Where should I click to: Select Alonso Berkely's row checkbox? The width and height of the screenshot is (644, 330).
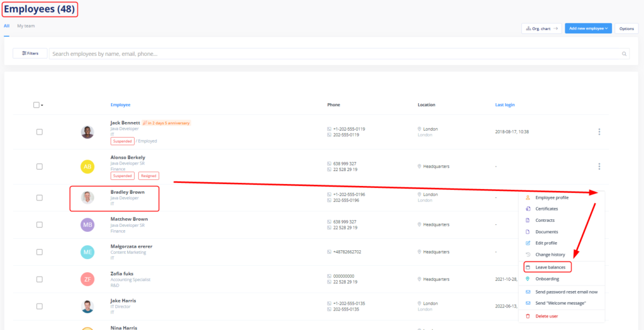pos(40,166)
